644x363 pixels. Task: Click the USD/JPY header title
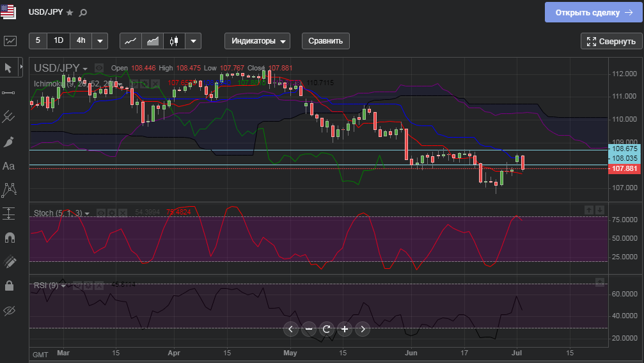[x=45, y=12]
